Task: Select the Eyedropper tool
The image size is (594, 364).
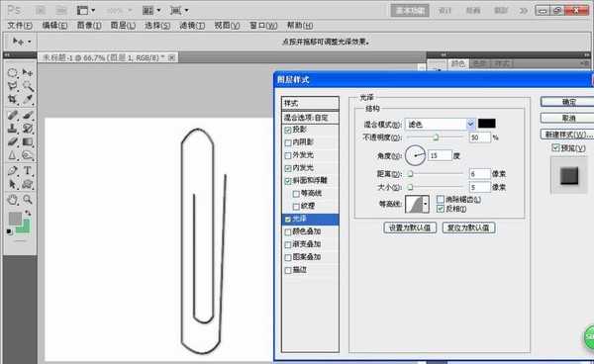Action: (28, 100)
